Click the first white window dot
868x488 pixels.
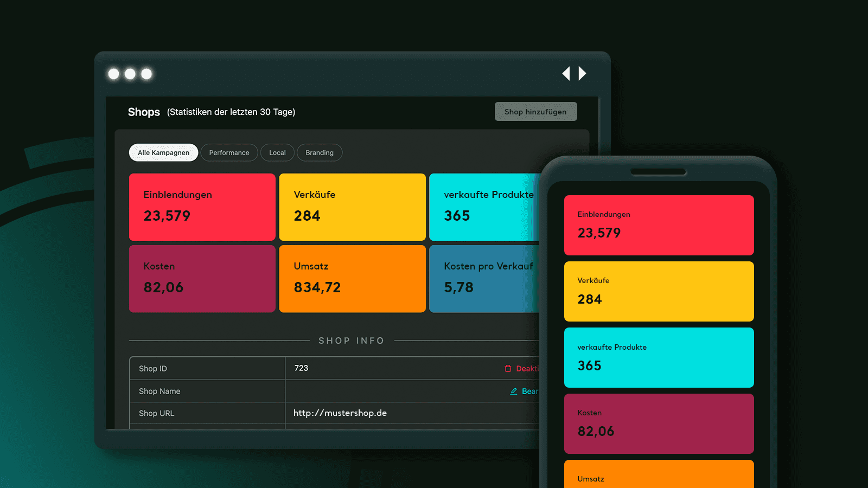point(113,74)
